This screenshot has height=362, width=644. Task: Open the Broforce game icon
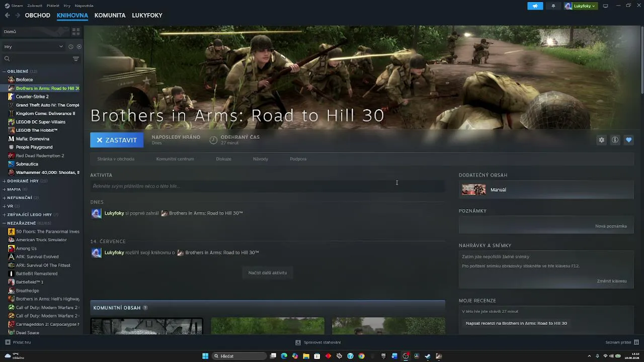tap(11, 80)
